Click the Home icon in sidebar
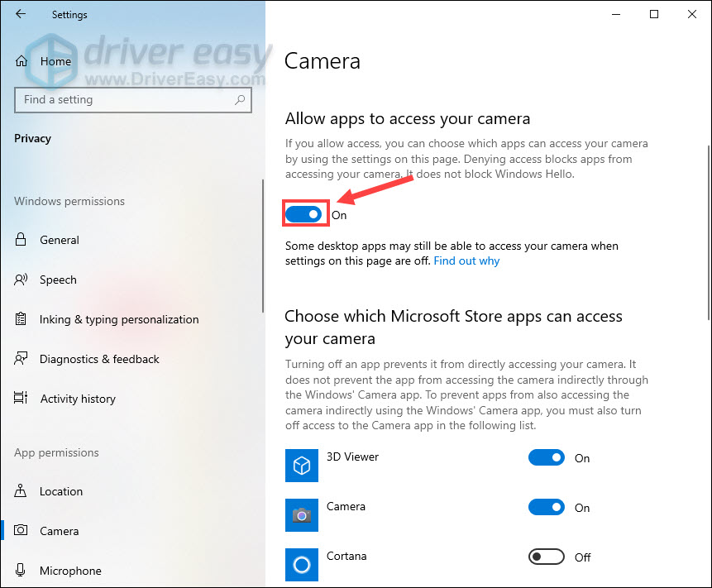 tap(22, 61)
